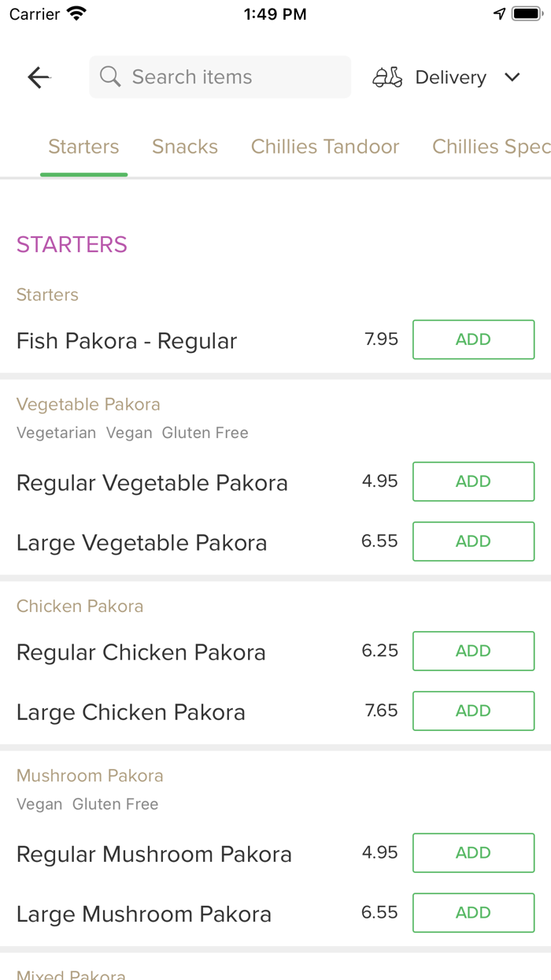This screenshot has height=980, width=551.
Task: Tap the back arrow icon
Action: point(39,77)
